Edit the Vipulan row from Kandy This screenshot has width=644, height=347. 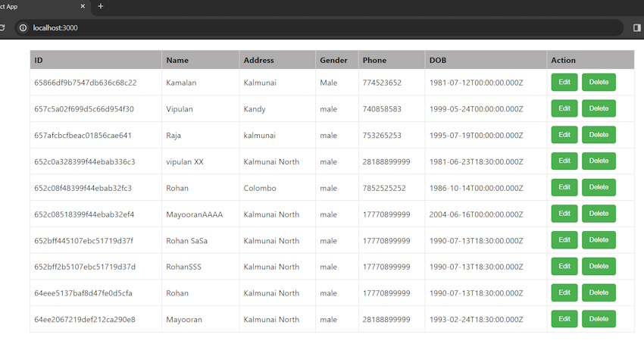[564, 109]
